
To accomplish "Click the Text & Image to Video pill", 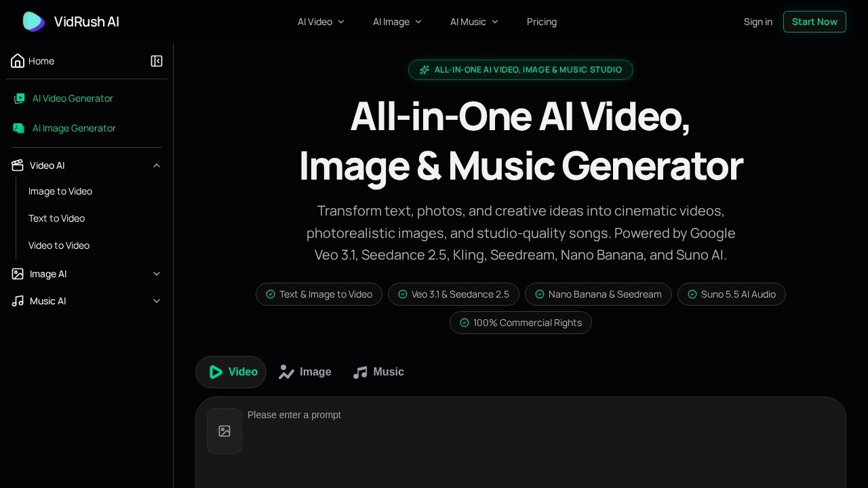I will tap(319, 294).
